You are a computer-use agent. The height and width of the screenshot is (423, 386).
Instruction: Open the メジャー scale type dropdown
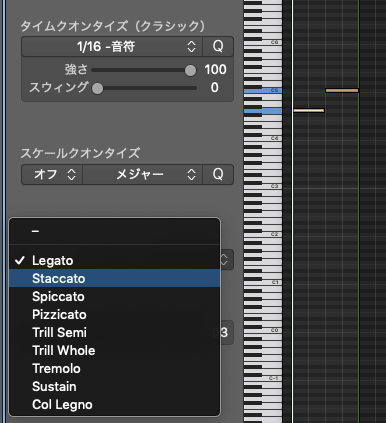tap(143, 174)
